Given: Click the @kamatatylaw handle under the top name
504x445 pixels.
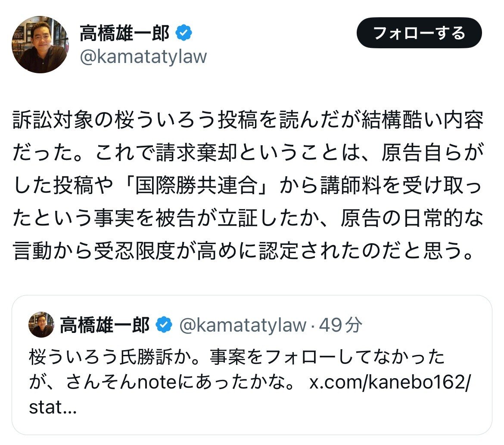Looking at the screenshot, I should pos(143,56).
